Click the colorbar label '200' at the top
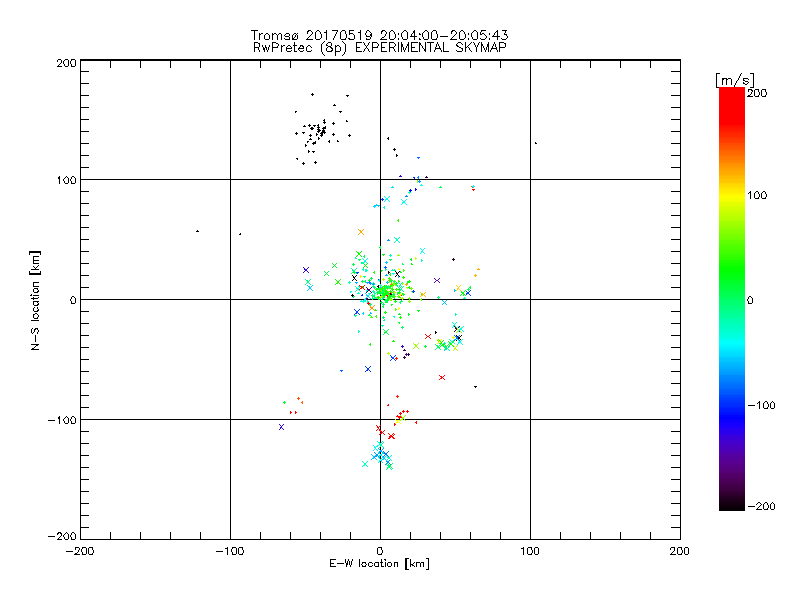The width and height of the screenshot is (800, 600). point(757,93)
